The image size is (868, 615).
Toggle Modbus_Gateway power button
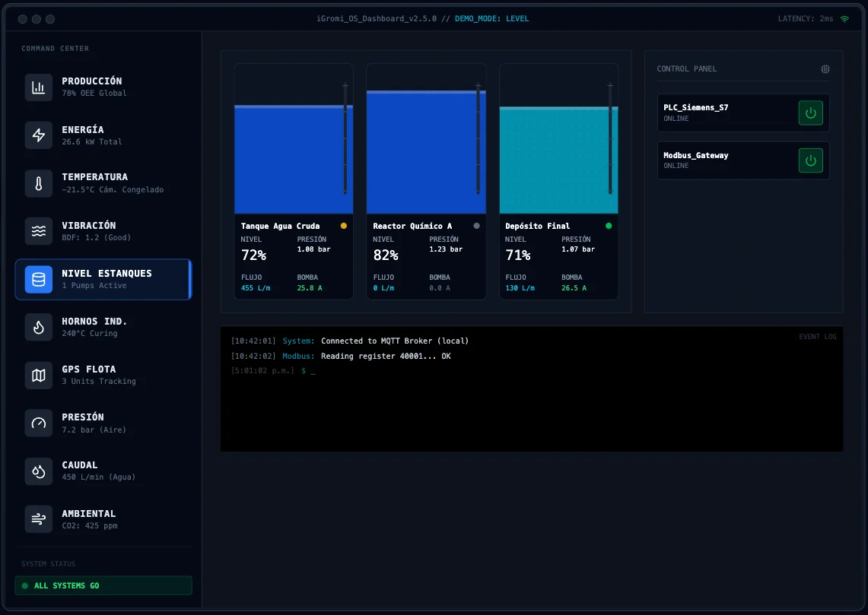pyautogui.click(x=811, y=160)
